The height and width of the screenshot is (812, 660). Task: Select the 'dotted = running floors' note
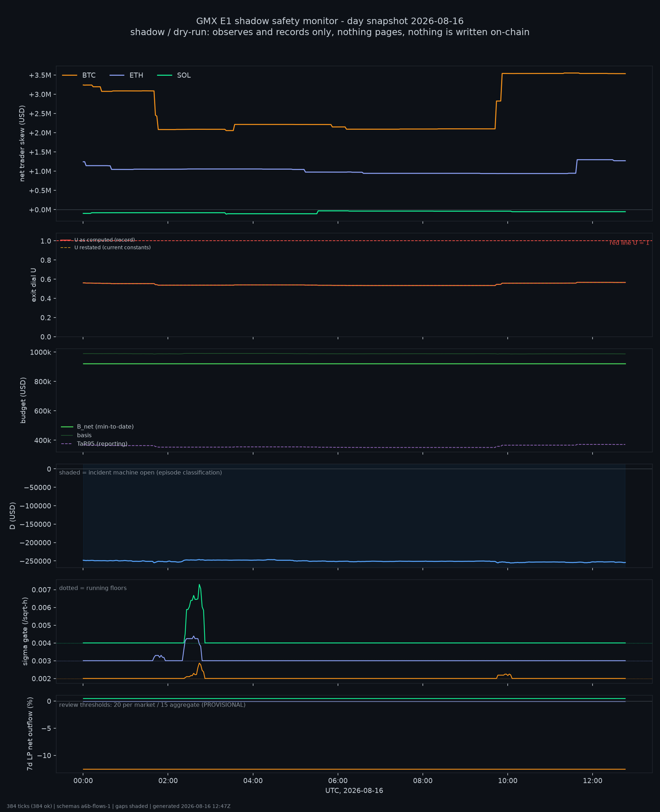93,588
